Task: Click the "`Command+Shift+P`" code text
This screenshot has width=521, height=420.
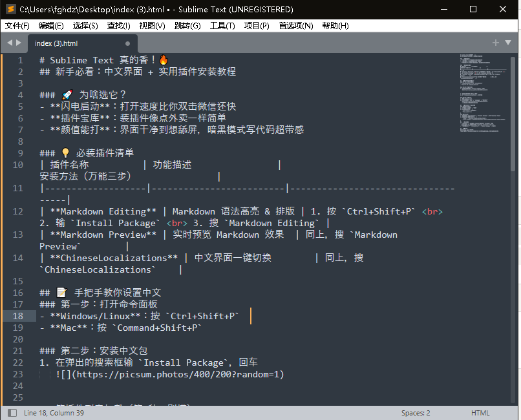Action: [157, 328]
